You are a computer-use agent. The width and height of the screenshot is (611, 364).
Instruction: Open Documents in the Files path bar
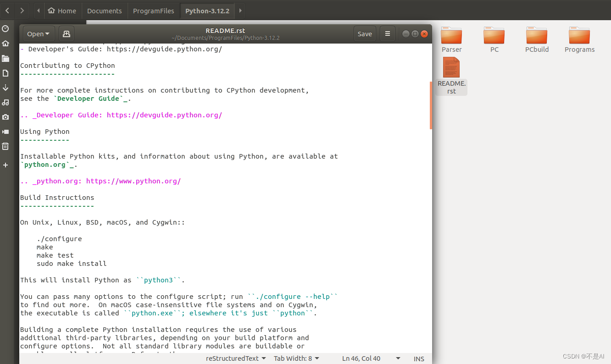(x=105, y=11)
